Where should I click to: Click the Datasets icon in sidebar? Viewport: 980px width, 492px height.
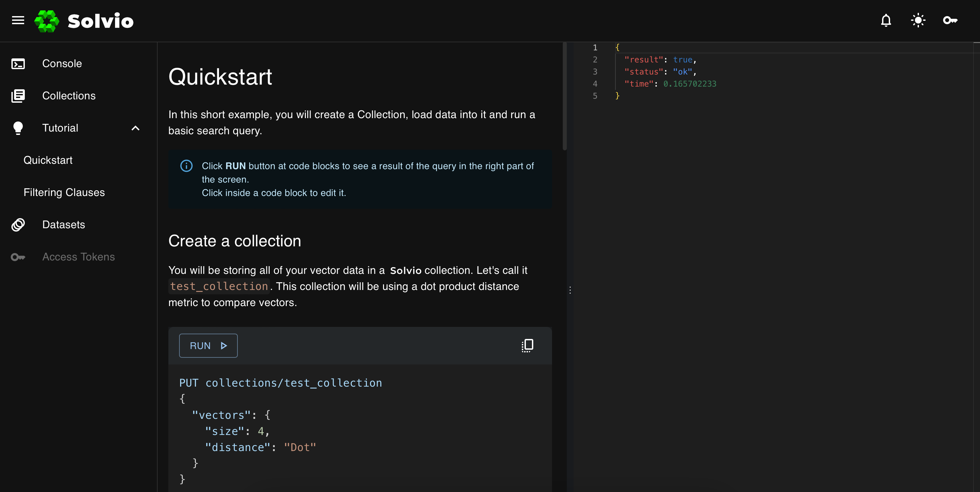click(18, 225)
